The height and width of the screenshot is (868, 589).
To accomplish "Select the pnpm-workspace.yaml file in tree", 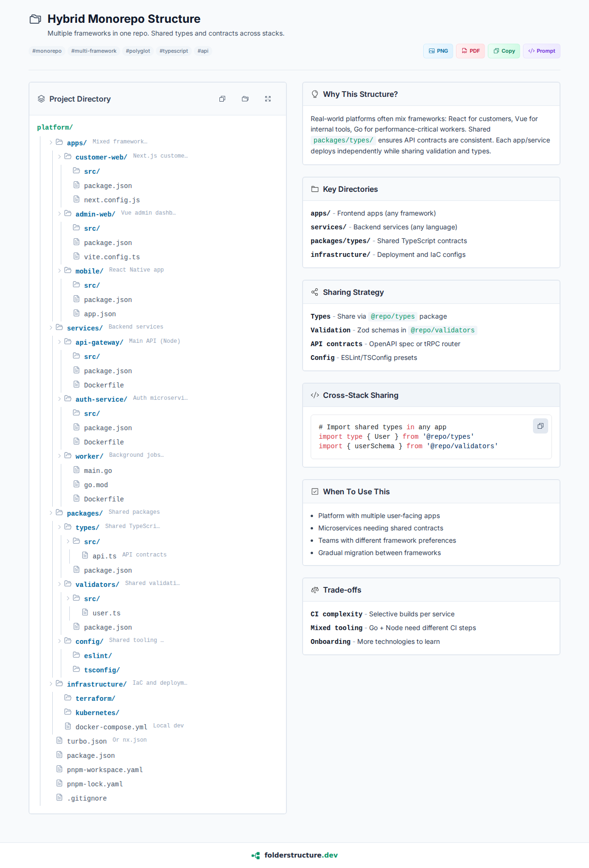I will click(x=104, y=770).
